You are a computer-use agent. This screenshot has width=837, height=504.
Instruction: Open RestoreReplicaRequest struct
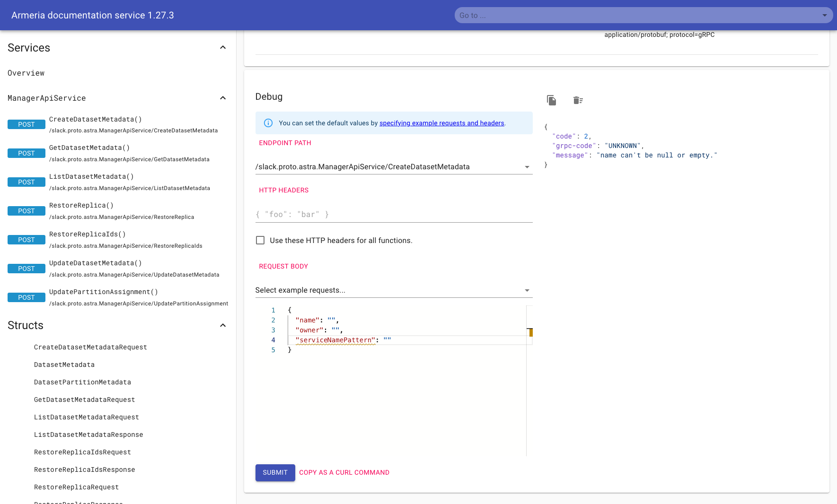pyautogui.click(x=76, y=487)
